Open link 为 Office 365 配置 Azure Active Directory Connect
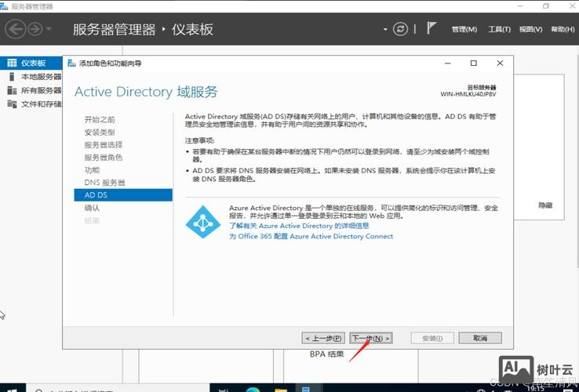The image size is (579, 392). coord(311,236)
